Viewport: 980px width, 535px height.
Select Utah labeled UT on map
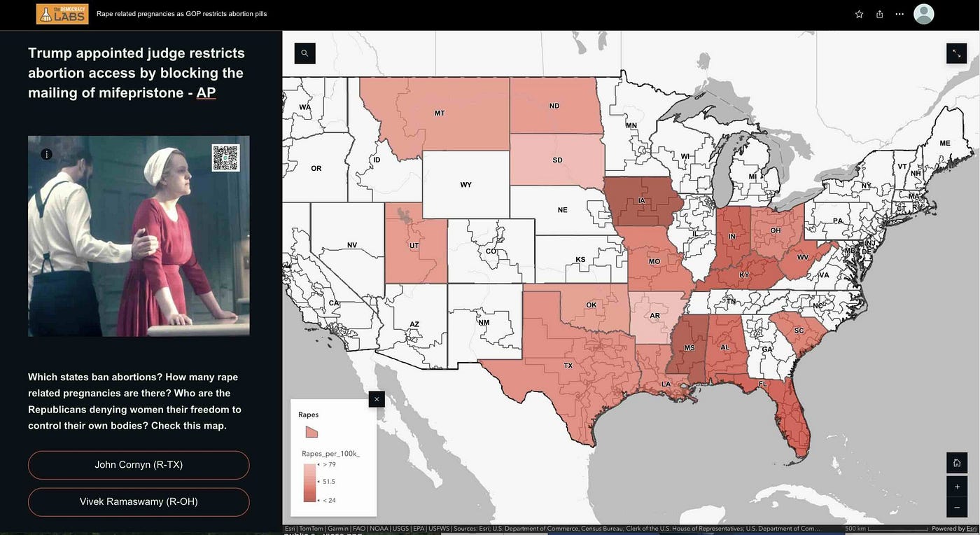414,246
